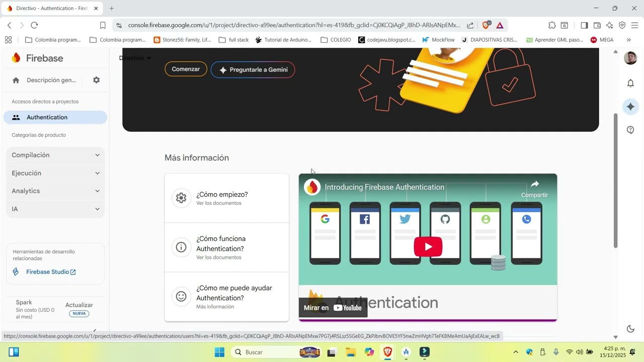
Task: Open the browser extensions puzzle icon
Action: (x=552, y=25)
